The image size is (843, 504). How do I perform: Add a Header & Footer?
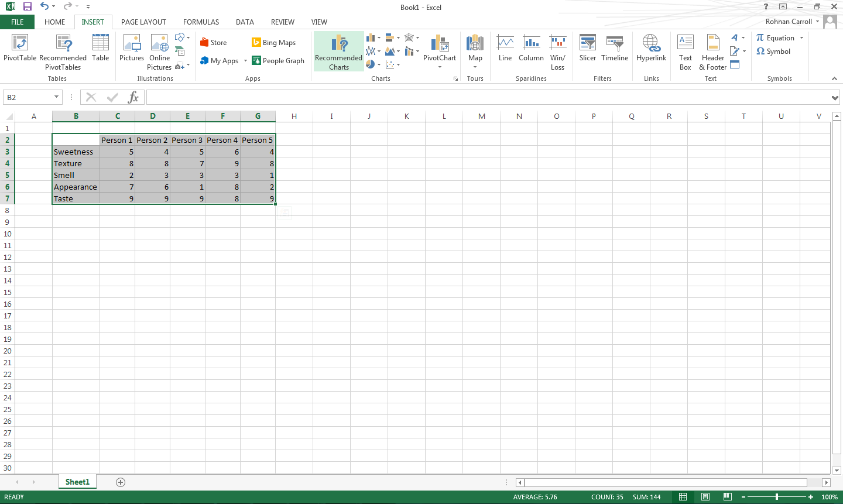(x=712, y=52)
